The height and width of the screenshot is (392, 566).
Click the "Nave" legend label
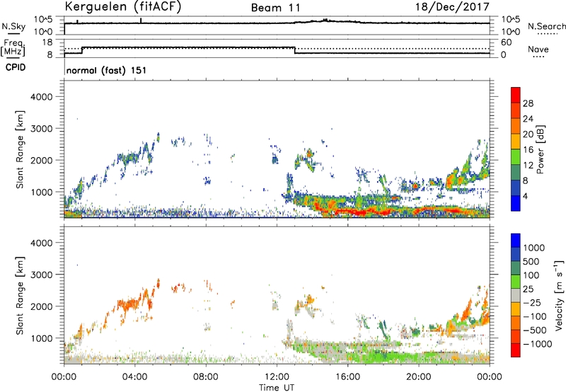pos(538,50)
